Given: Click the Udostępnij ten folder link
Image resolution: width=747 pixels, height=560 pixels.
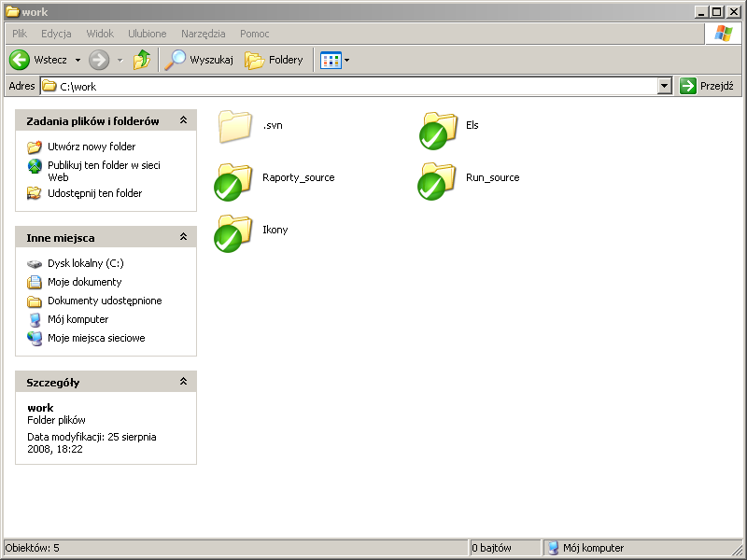Looking at the screenshot, I should coord(95,193).
